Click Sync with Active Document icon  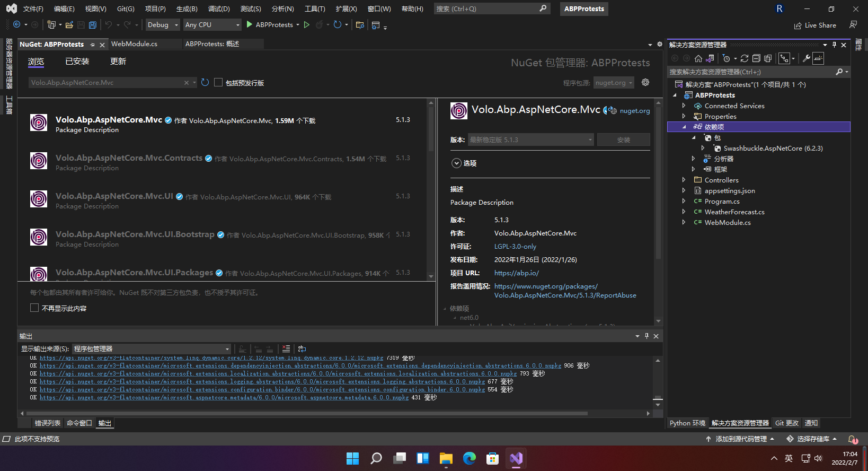click(745, 58)
